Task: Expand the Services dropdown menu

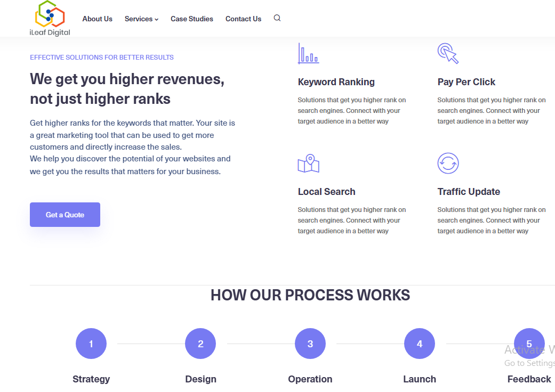Action: point(141,19)
